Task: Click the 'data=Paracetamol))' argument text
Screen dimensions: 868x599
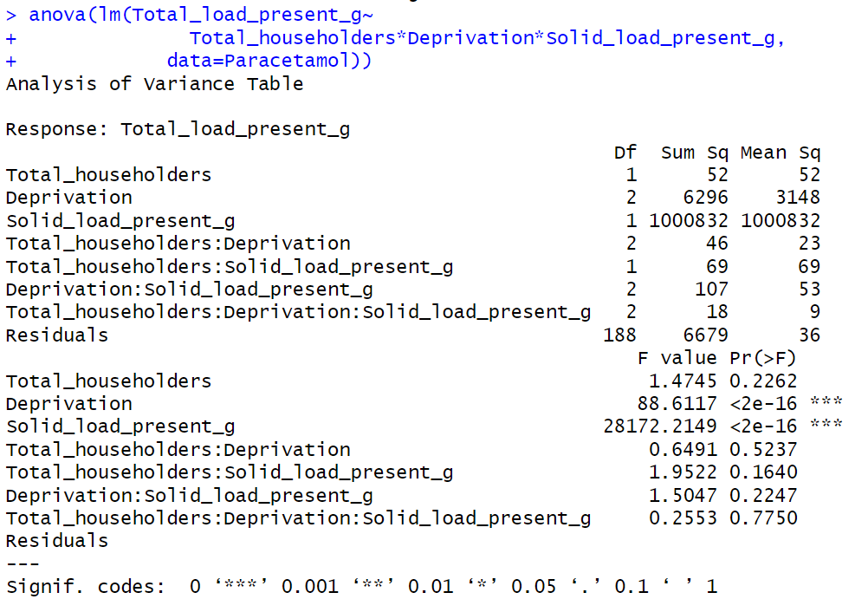Action: pos(269,61)
